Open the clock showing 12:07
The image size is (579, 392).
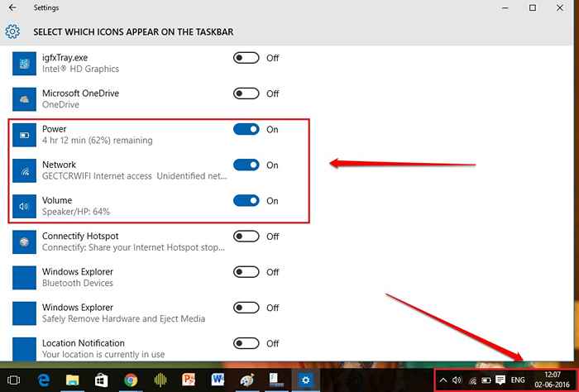click(552, 380)
